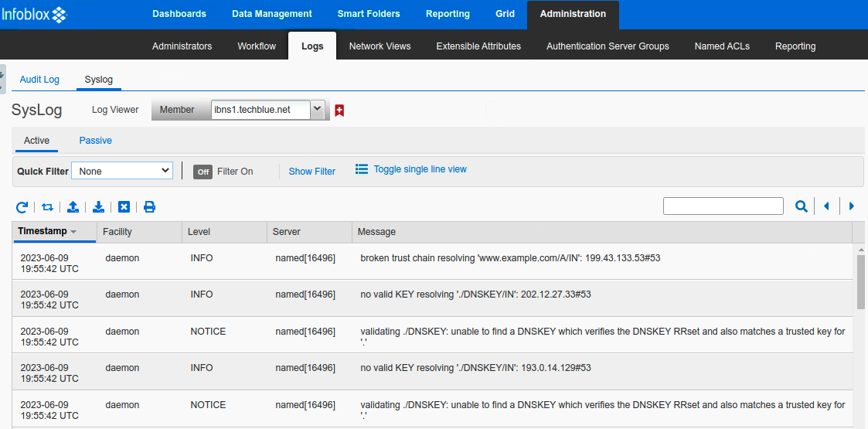Click the log search text field
This screenshot has height=429, width=868.
coord(723,206)
